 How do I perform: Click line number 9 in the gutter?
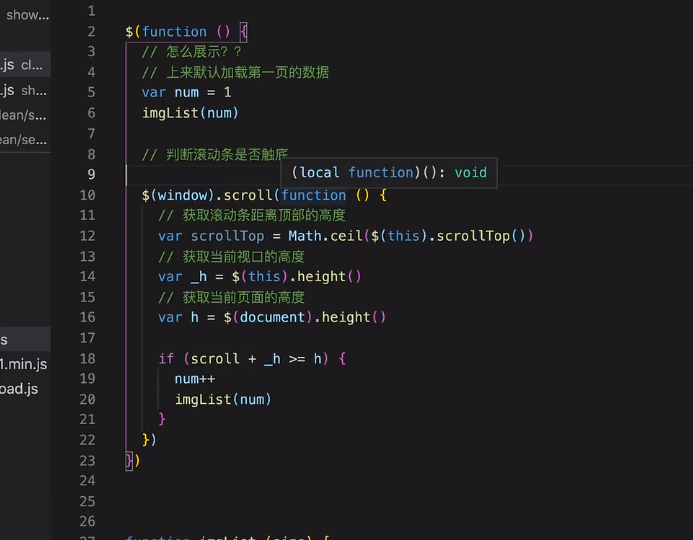tap(91, 174)
